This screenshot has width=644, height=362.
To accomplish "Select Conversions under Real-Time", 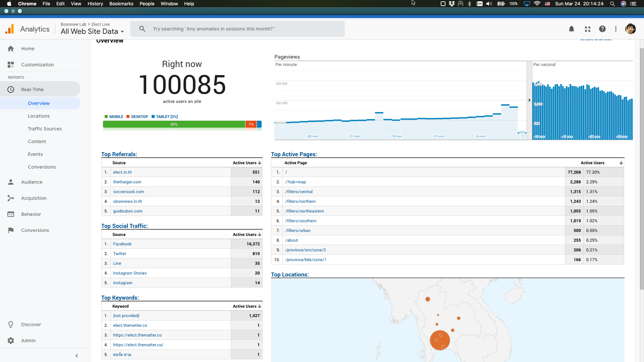I will [42, 167].
